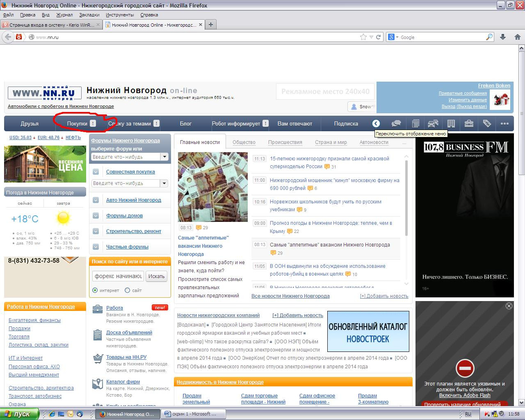Open the Друзья navigation item

(30, 123)
